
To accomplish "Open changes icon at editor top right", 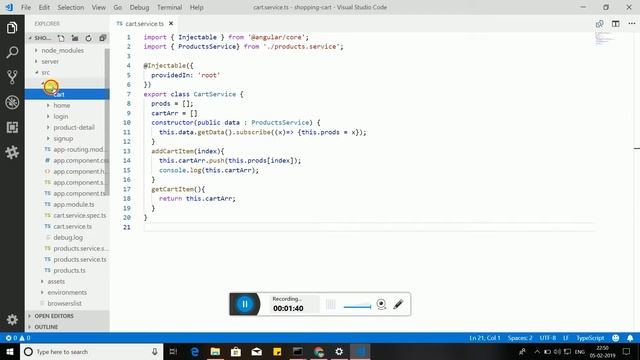I will [599, 24].
